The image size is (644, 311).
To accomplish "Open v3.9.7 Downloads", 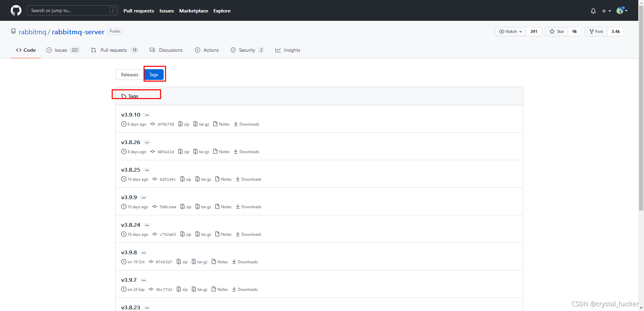I will (x=245, y=290).
